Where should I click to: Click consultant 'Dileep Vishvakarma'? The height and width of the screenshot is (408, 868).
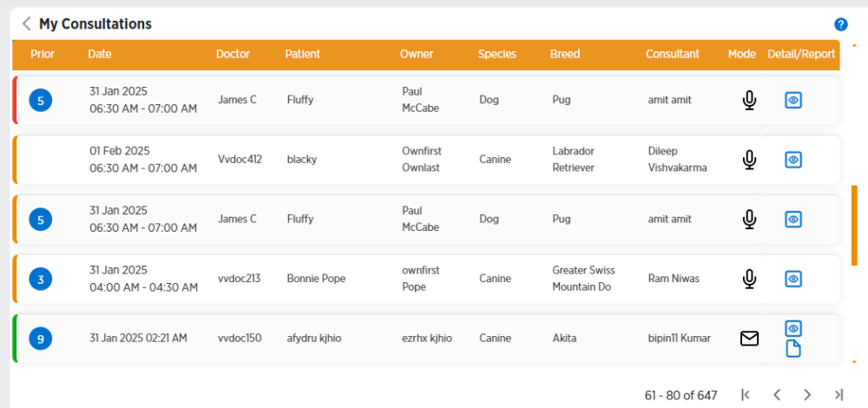[678, 160]
